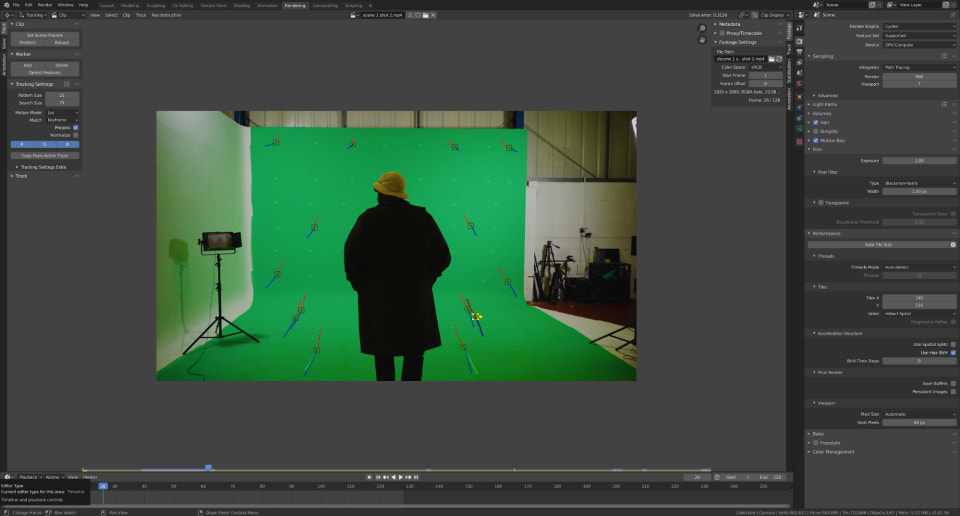This screenshot has width=960, height=516.
Task: Click the Copy From Active Track button
Action: coord(45,155)
